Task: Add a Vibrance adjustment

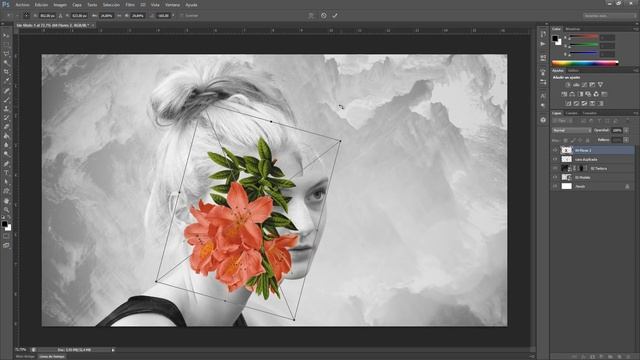Action: click(600, 84)
